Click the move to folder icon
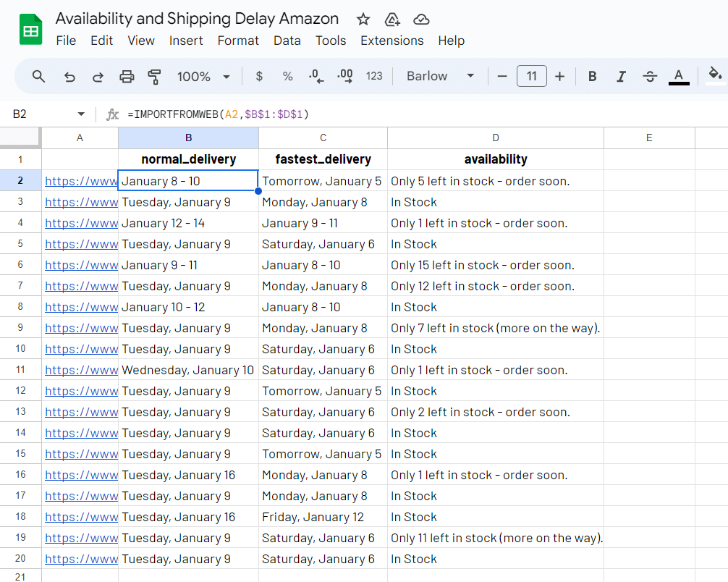 click(x=392, y=20)
